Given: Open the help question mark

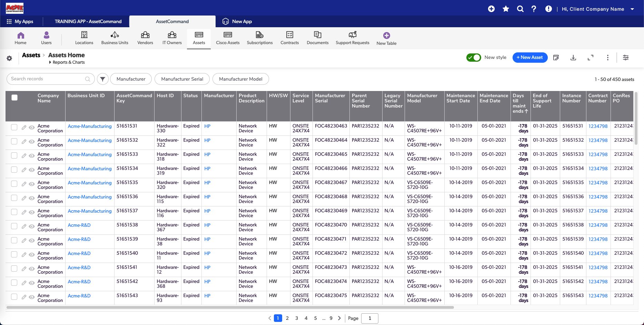Looking at the screenshot, I should pos(534,9).
